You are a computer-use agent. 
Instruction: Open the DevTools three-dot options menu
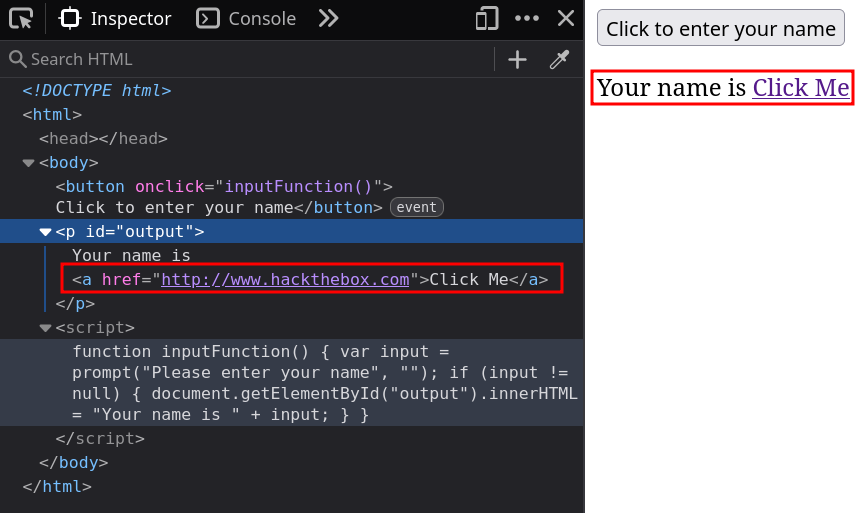pyautogui.click(x=527, y=18)
